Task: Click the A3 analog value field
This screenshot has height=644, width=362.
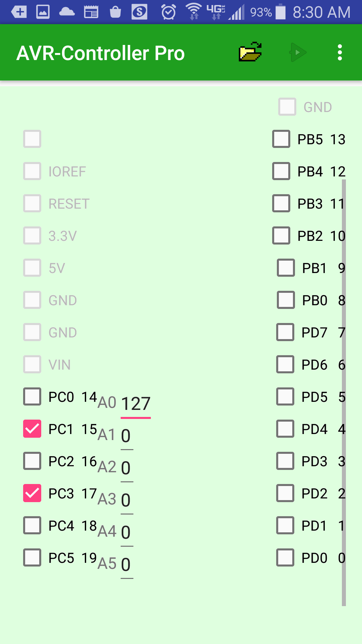Action: (x=126, y=500)
